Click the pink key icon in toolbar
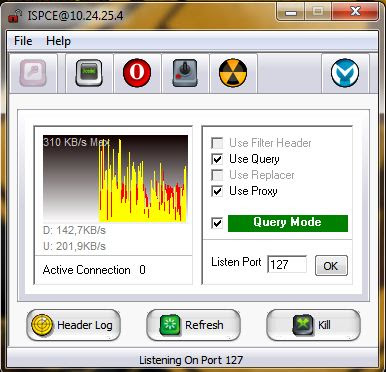Viewport: 386px width, 372px height. coord(32,73)
